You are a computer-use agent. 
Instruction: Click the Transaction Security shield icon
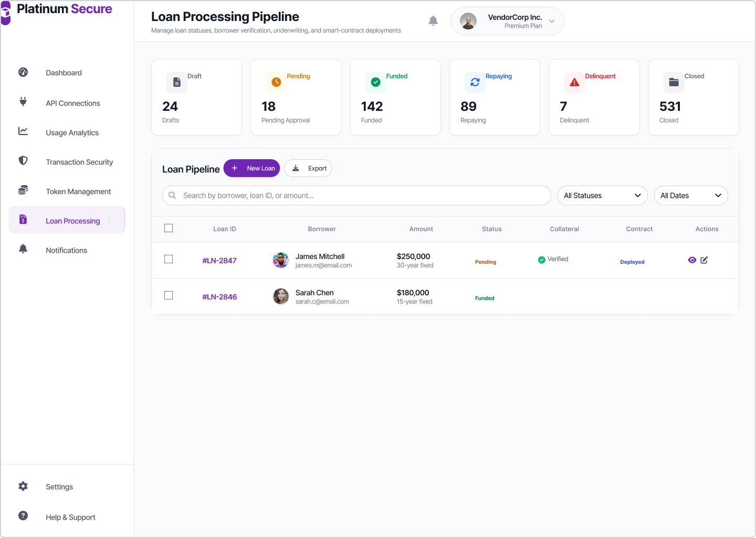23,160
